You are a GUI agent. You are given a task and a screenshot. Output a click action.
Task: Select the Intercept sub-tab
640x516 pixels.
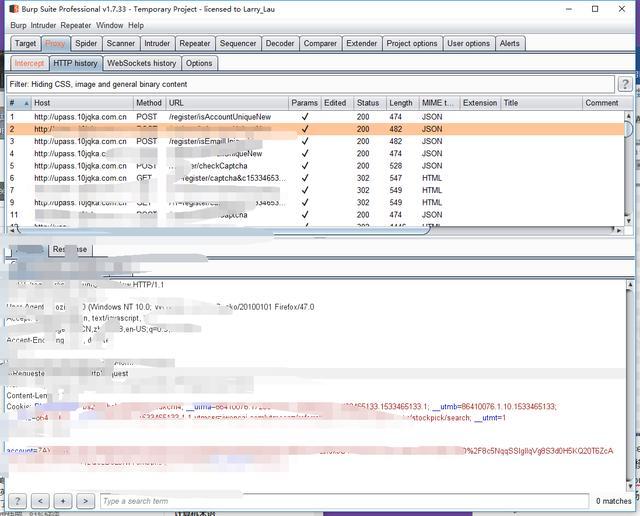29,63
